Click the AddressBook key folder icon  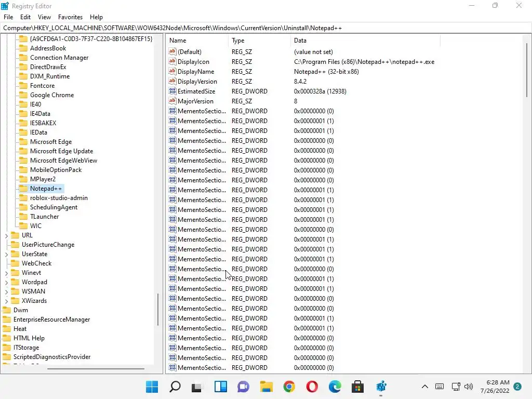pos(23,48)
